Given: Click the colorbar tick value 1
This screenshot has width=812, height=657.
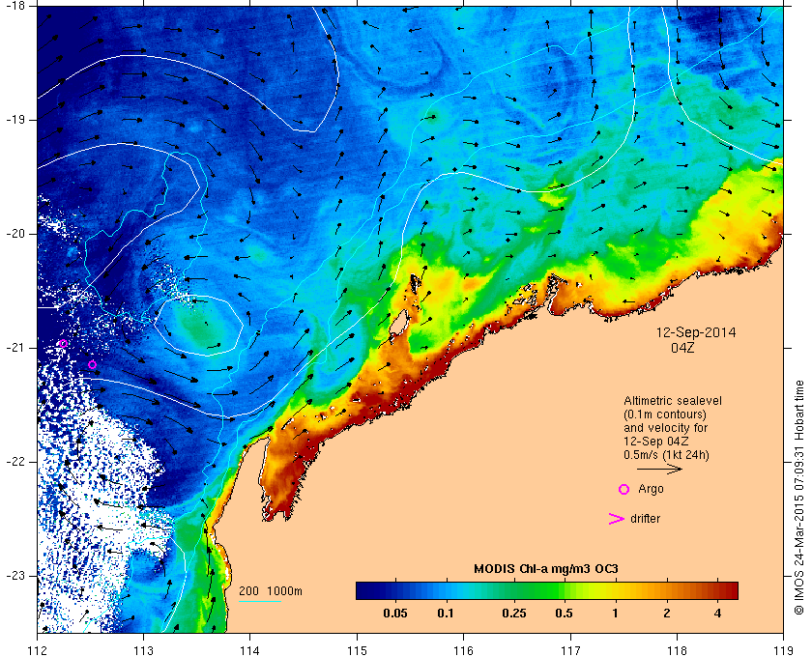Looking at the screenshot, I should [x=615, y=614].
